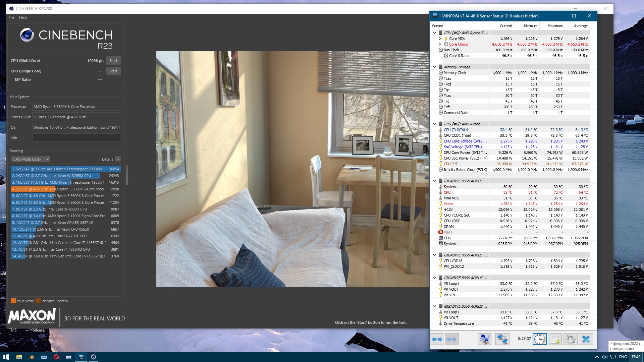
Task: Open the network computers remote icon in HWiNFO
Action: pos(502,339)
